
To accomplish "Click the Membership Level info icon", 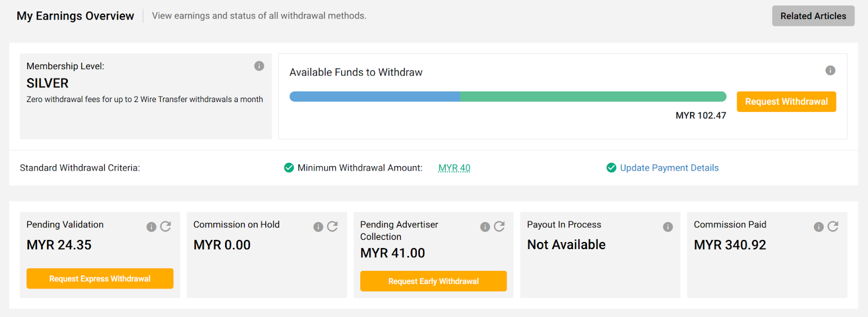I will point(259,66).
